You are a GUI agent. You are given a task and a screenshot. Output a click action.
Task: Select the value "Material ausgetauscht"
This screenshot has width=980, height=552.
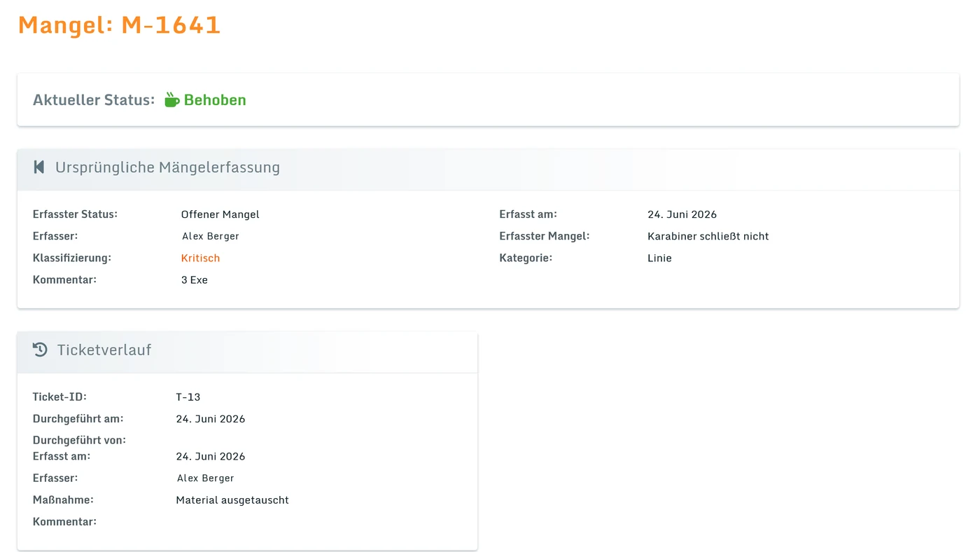tap(232, 500)
